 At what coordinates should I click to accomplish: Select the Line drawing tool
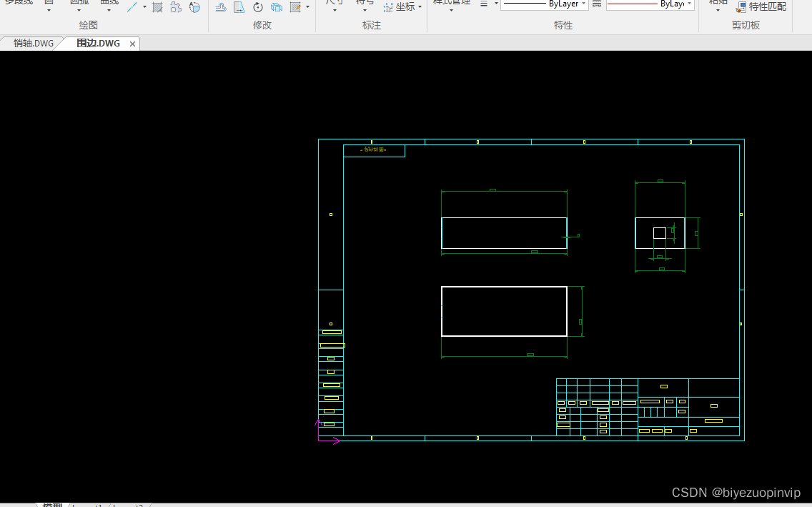[132, 6]
